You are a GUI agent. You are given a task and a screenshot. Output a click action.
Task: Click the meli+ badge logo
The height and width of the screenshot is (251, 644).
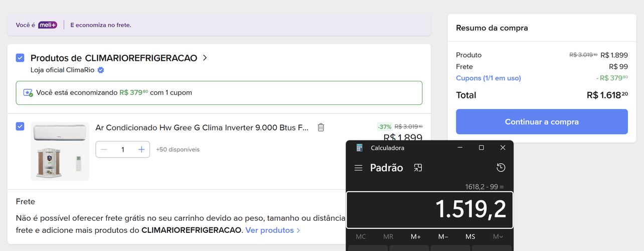pyautogui.click(x=48, y=25)
